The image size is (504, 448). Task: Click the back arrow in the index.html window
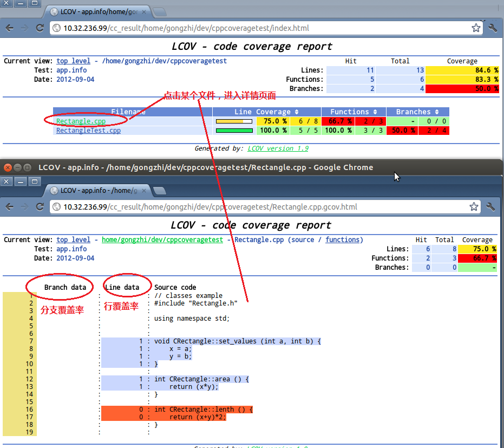click(x=10, y=28)
